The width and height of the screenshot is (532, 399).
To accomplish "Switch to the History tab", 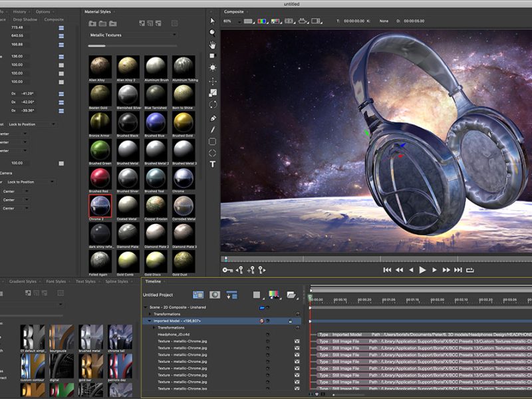I will (19, 11).
